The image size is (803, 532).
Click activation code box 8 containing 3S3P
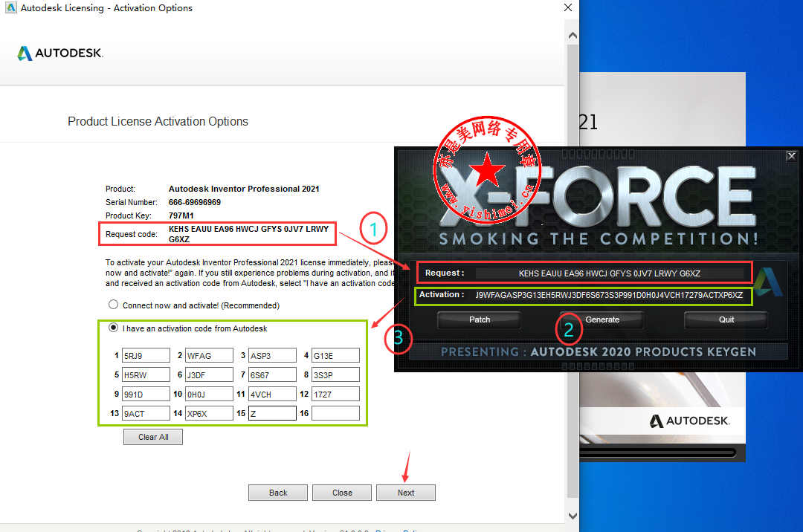tap(335, 375)
